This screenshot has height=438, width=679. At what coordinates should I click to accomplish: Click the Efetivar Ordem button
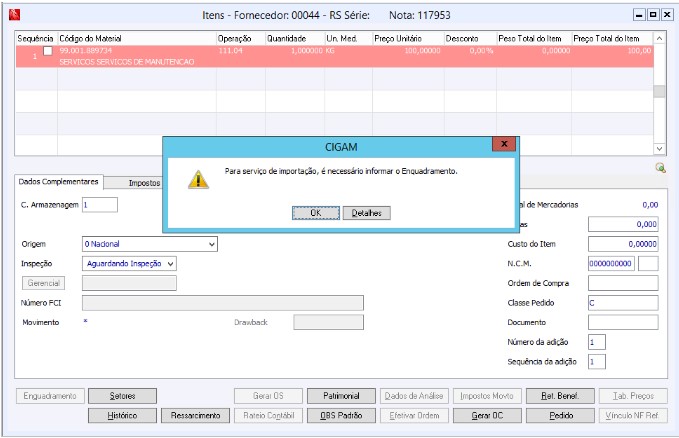click(414, 415)
